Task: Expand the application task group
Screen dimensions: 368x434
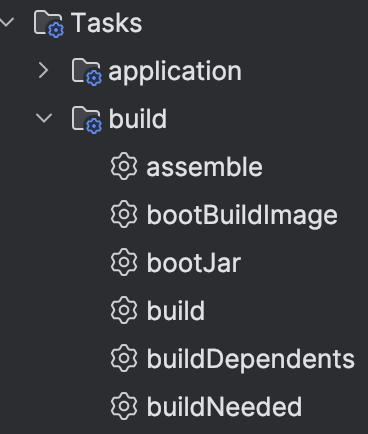Action: click(44, 70)
